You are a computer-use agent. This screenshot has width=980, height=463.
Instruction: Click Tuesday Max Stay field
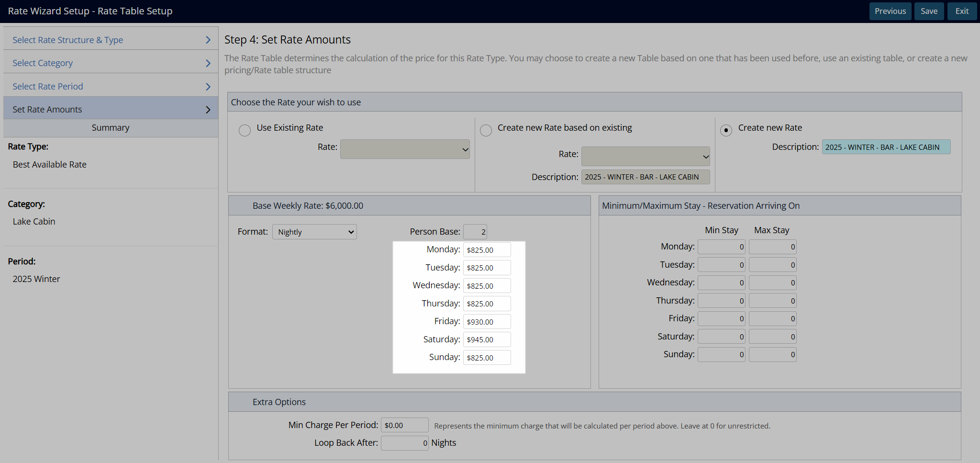(772, 265)
